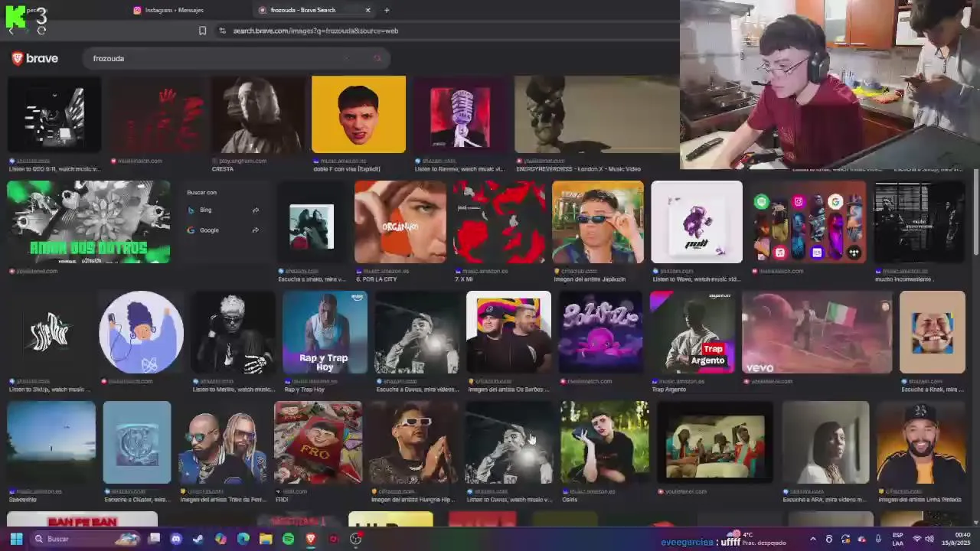Viewport: 980px width, 551px height.
Task: Click the Wi-Fi icon in the system tray
Action: [917, 539]
